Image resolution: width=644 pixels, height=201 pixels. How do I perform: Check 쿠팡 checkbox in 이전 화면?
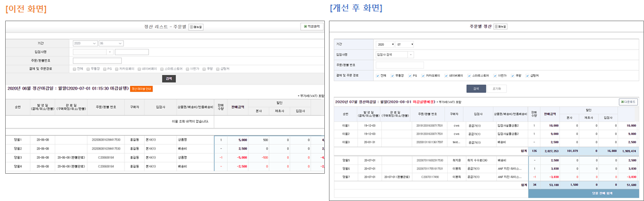(204, 69)
